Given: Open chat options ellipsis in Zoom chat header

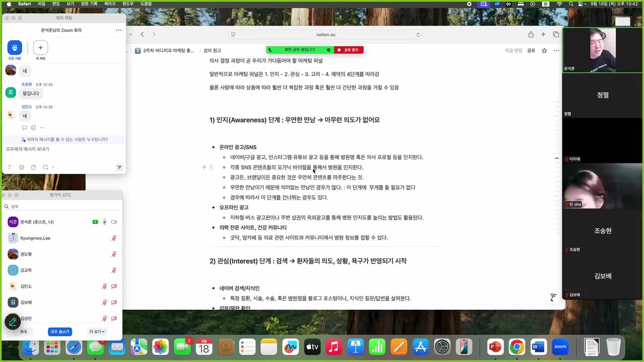Looking at the screenshot, I should tap(119, 30).
